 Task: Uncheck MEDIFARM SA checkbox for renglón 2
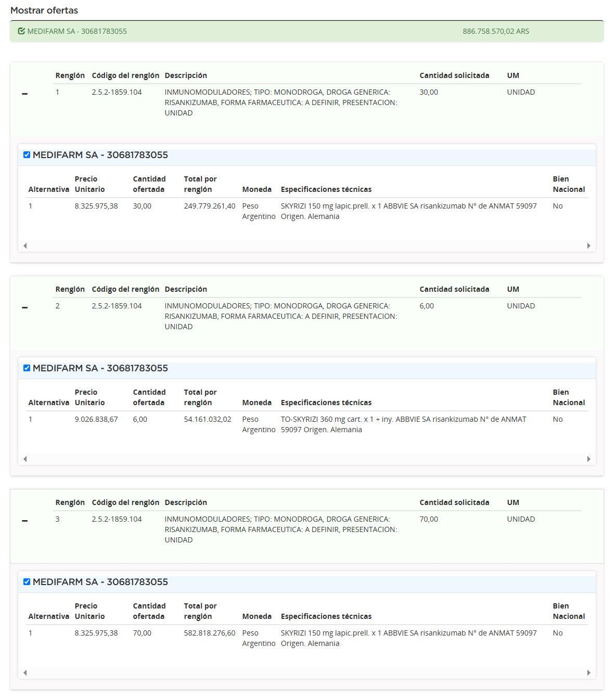(27, 368)
